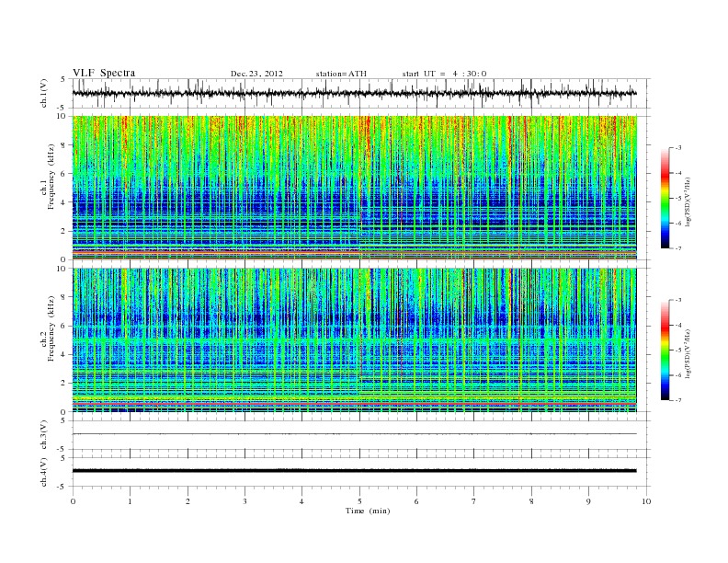Viewport: 728px width, 563px height.
Task: Click the "ch.1(V)" waveform axis label
Action: coord(43,93)
